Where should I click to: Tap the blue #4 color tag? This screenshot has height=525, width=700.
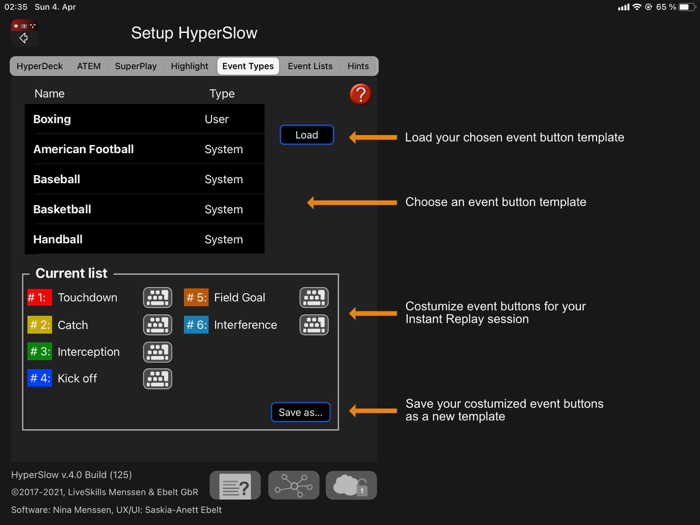pyautogui.click(x=39, y=378)
